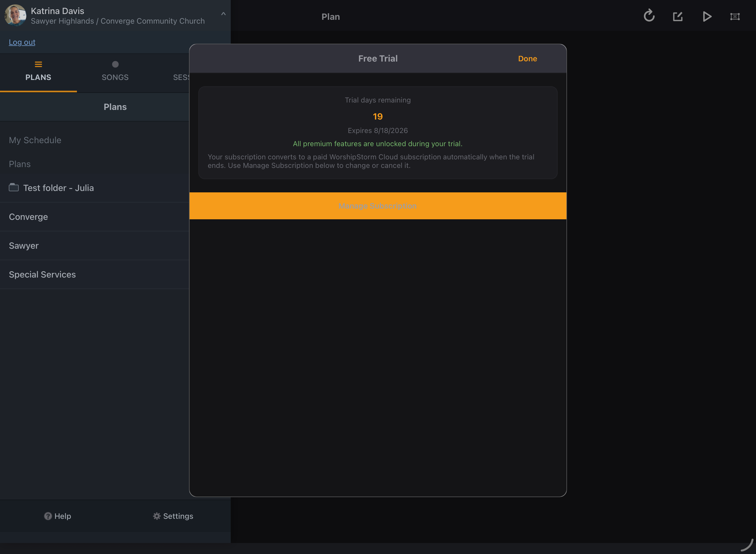The height and width of the screenshot is (554, 756).
Task: Click the 19 trial days remaining number
Action: pos(378,116)
